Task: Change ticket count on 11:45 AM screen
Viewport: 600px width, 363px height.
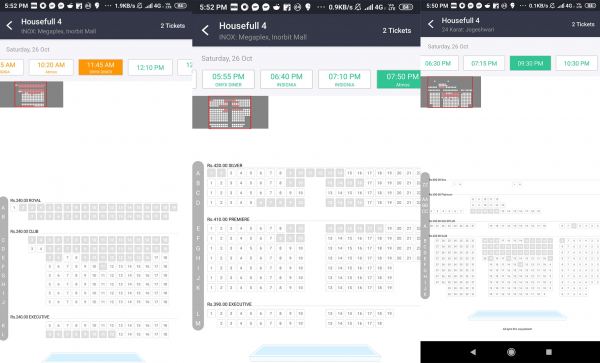Action: coord(173,26)
